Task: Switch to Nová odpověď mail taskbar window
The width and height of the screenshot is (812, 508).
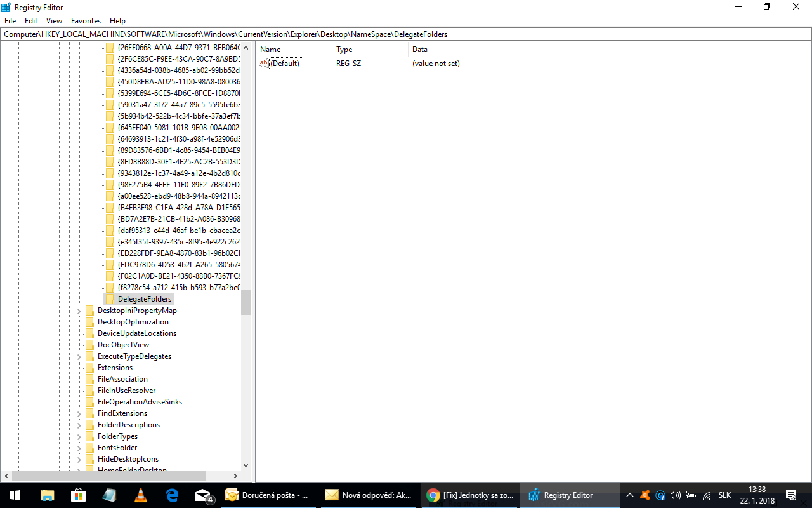Action: [x=369, y=495]
